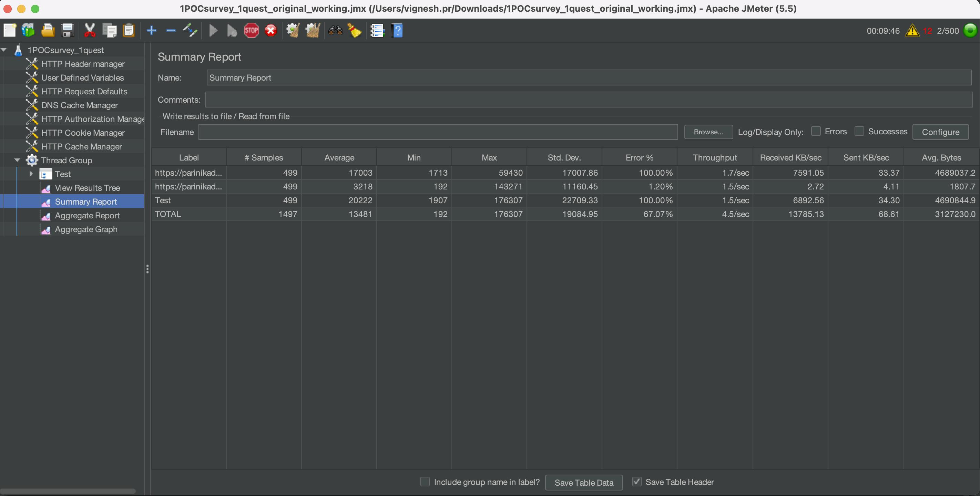Click the Cut scissors icon
Viewport: 980px width, 496px height.
(x=90, y=30)
